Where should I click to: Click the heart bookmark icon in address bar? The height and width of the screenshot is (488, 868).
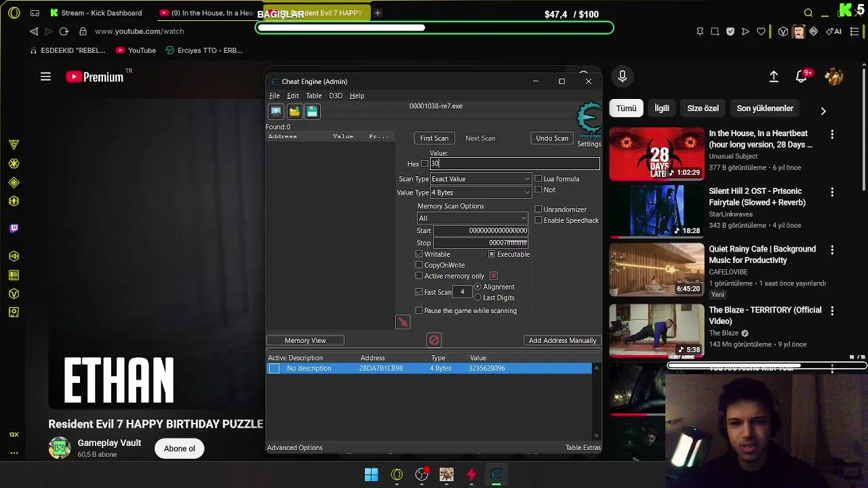(761, 31)
